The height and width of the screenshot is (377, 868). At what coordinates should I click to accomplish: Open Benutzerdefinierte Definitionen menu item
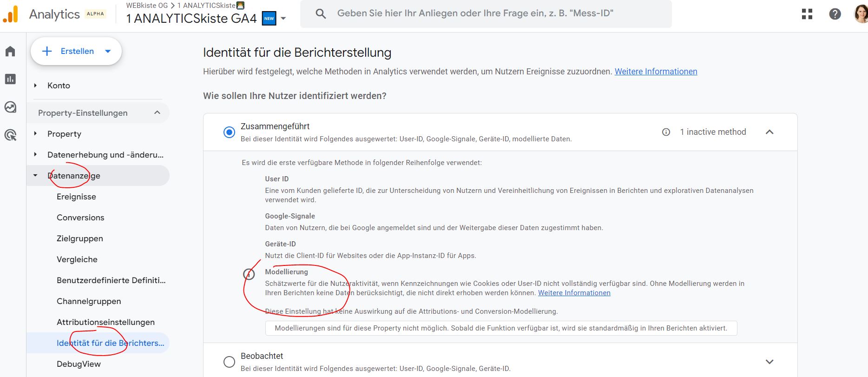[111, 280]
